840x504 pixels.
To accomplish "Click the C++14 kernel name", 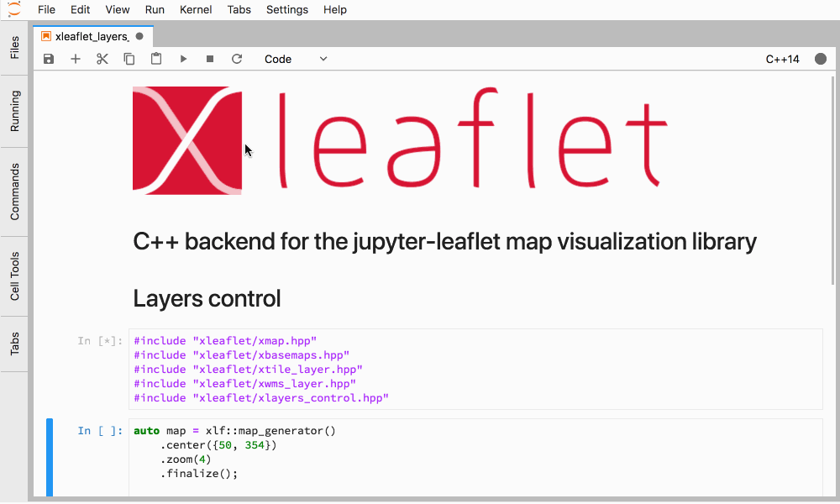I will pos(782,59).
